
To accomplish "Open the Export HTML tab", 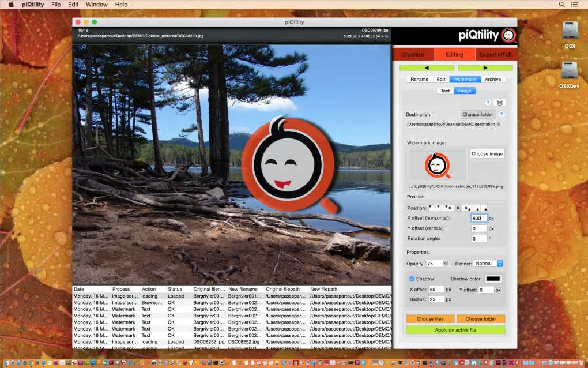I will tap(496, 54).
